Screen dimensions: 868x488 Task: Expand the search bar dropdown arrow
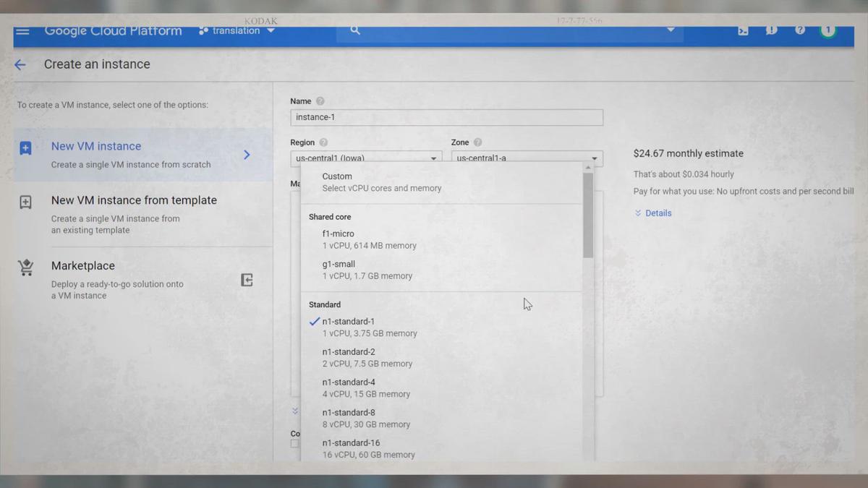(x=671, y=30)
